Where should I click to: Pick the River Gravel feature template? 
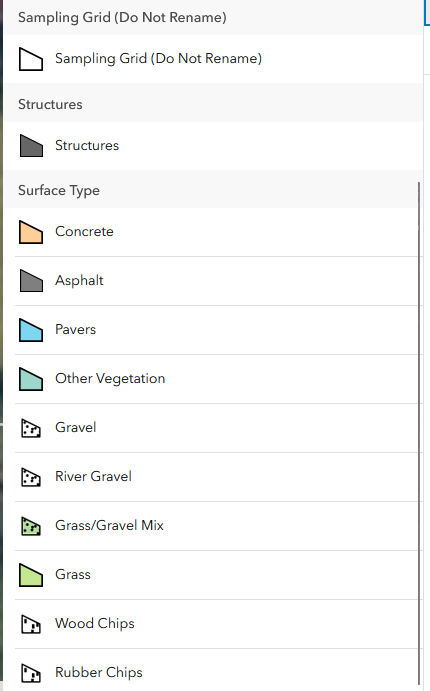(x=216, y=477)
